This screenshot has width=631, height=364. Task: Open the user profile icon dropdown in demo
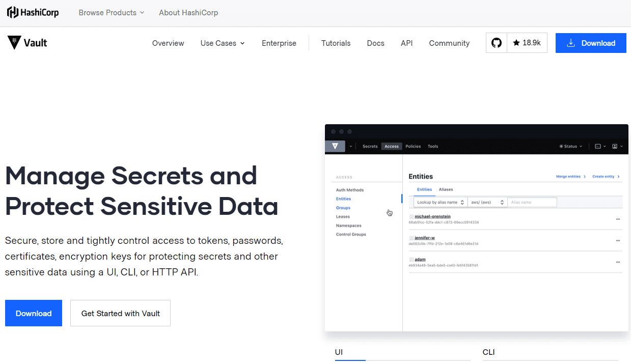coord(617,147)
